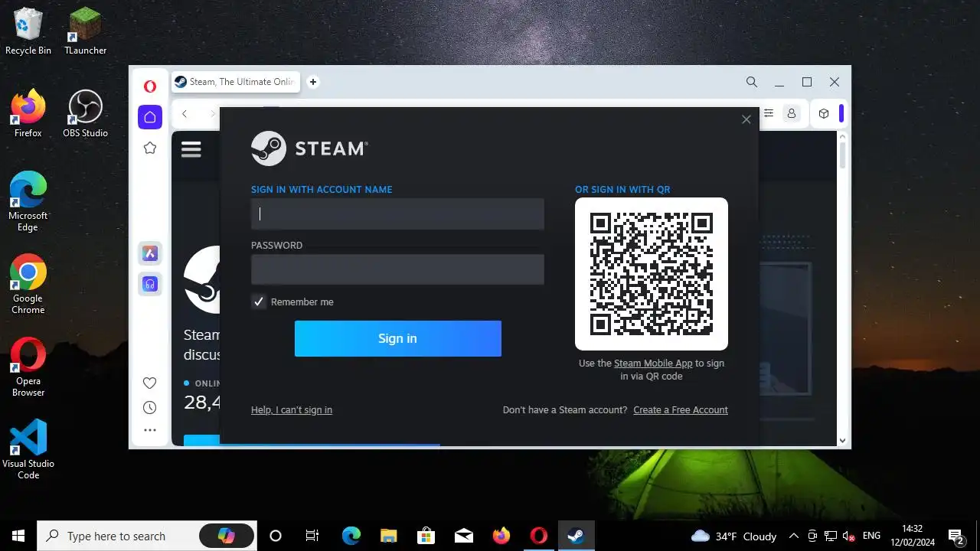Open Google Chrome desktop shortcut

click(x=28, y=285)
